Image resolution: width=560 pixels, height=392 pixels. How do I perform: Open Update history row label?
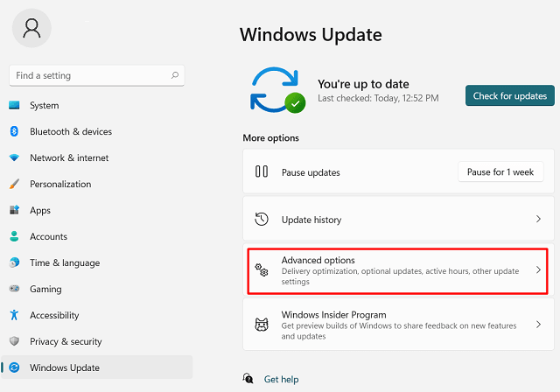pyautogui.click(x=311, y=220)
